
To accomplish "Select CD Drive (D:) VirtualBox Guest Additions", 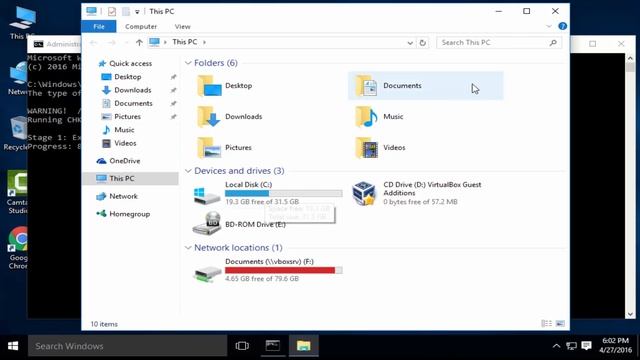I will point(418,193).
